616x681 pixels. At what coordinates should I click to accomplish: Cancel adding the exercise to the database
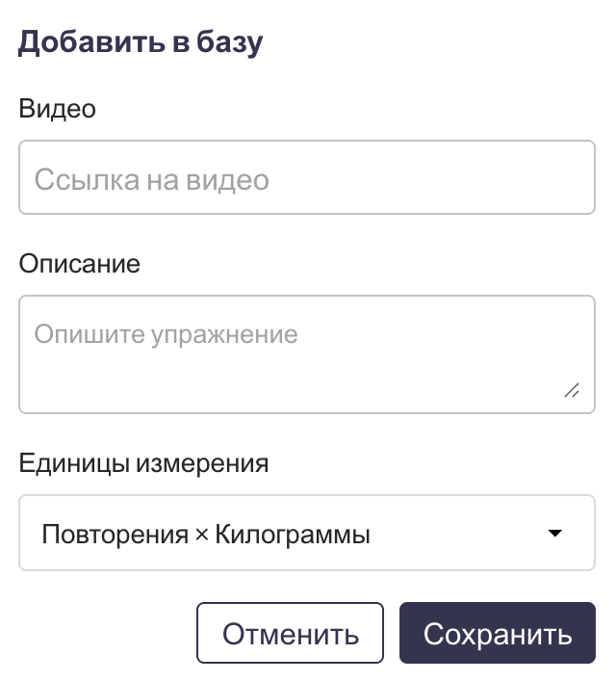coord(290,634)
